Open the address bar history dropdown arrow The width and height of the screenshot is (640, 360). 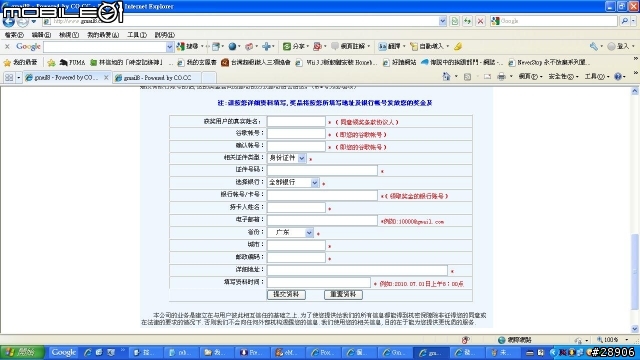point(442,21)
